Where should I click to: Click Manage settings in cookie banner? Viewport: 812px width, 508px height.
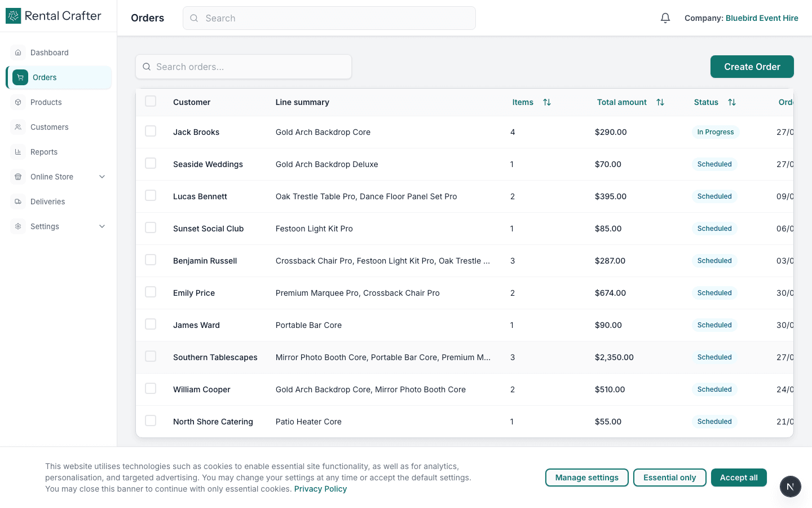pos(587,478)
